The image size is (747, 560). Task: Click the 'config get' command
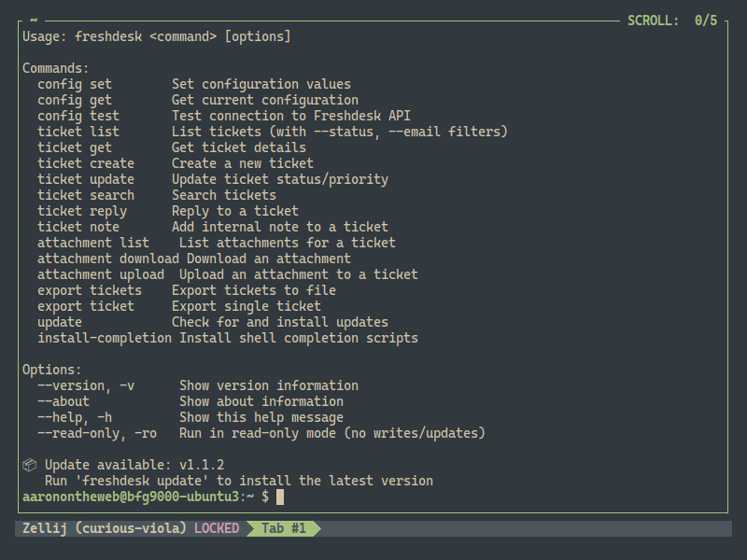pos(75,100)
